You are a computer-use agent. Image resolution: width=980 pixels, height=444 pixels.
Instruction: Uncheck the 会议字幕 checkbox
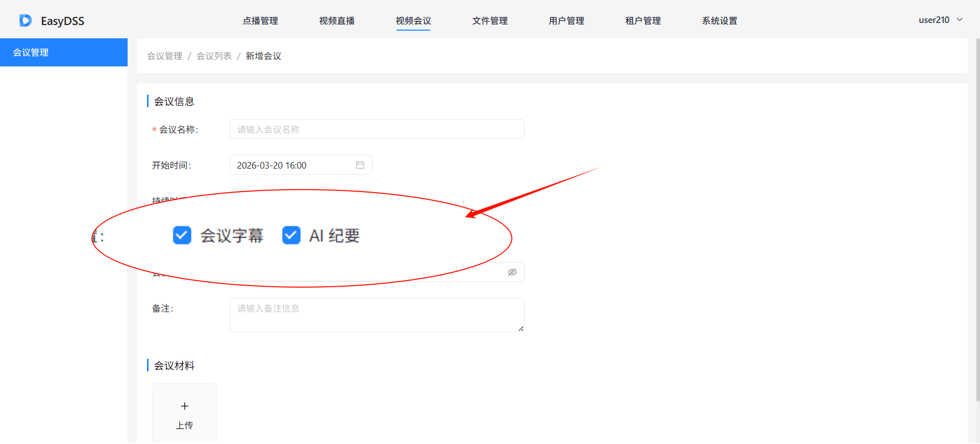(x=182, y=236)
